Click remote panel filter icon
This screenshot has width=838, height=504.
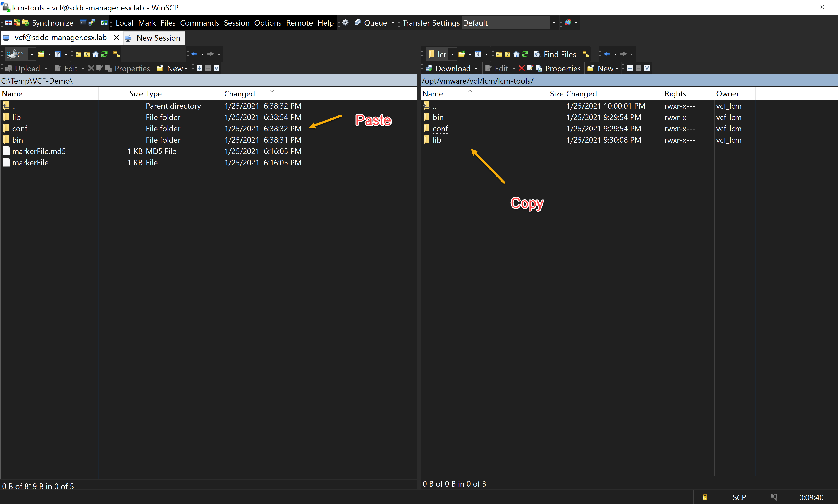478,54
